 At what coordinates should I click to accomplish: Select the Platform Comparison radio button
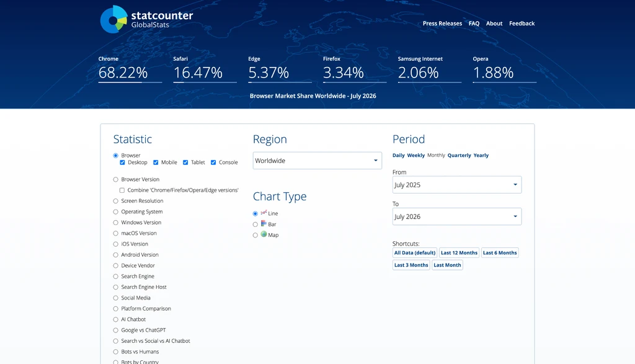(x=116, y=309)
